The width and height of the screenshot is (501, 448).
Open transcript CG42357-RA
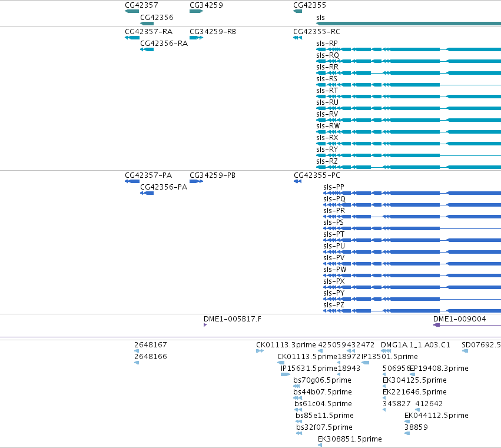(x=132, y=38)
